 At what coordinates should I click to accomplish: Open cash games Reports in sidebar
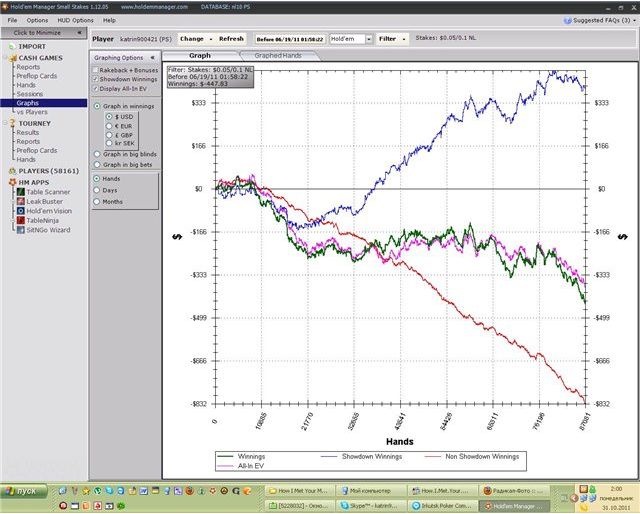[28, 67]
